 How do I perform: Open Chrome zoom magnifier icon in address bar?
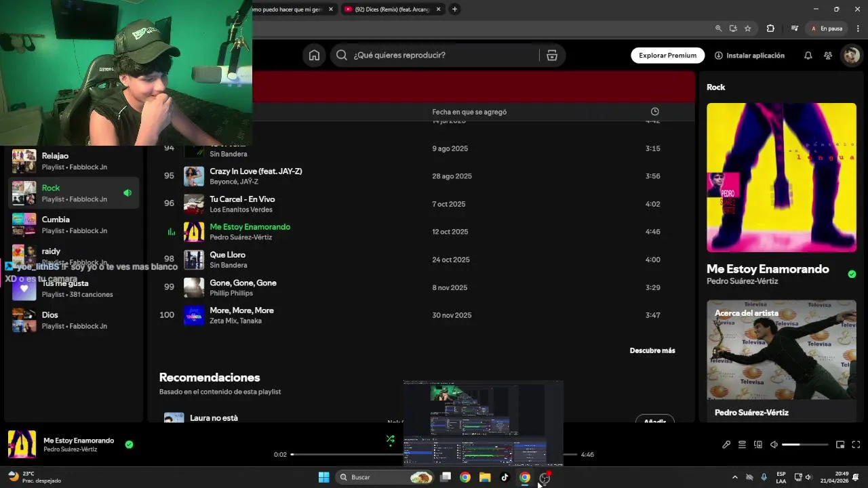[718, 28]
